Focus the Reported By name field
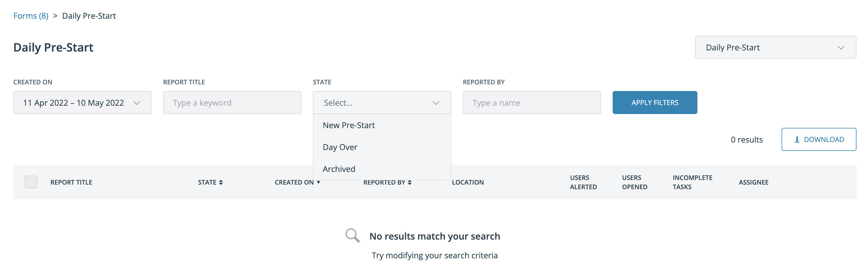The height and width of the screenshot is (273, 868). (531, 102)
